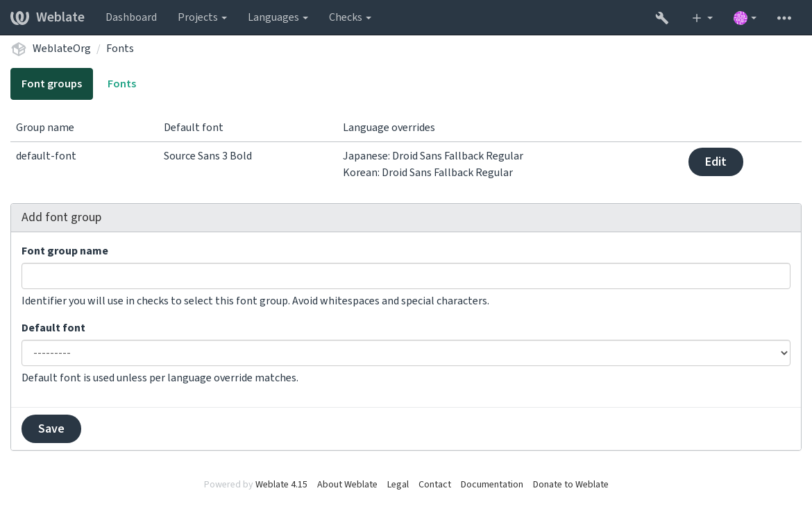Click the 'Add font group' panel heading
This screenshot has height=511, width=812.
coord(62,217)
